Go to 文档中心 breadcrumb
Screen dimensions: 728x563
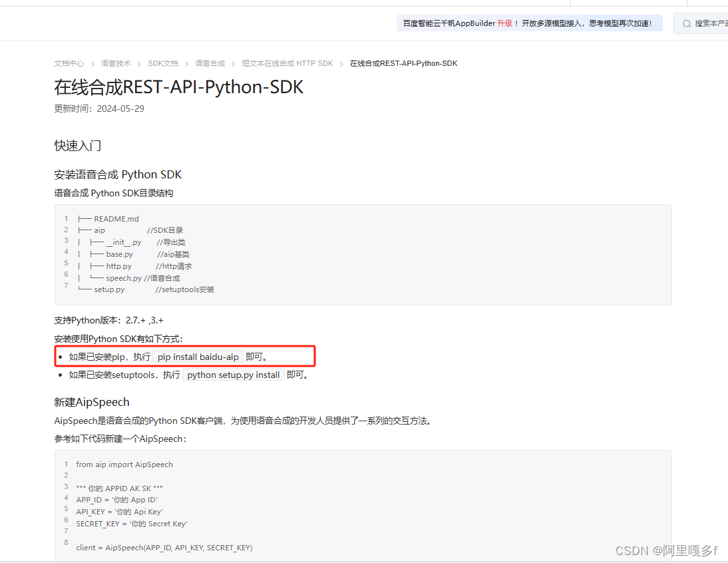tap(69, 63)
